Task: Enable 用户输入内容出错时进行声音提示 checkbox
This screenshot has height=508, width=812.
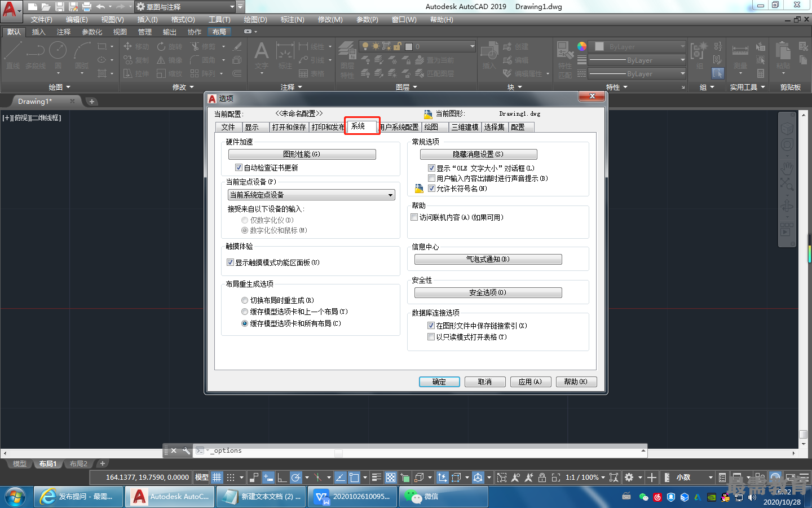Action: (x=431, y=178)
